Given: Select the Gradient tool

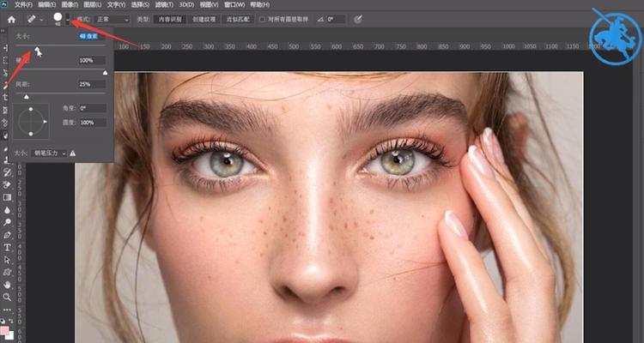Looking at the screenshot, I should coord(7,197).
